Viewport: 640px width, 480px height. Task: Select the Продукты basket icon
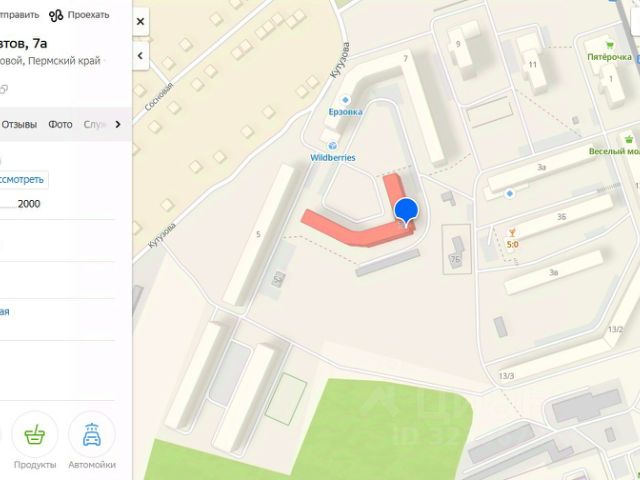point(35,435)
